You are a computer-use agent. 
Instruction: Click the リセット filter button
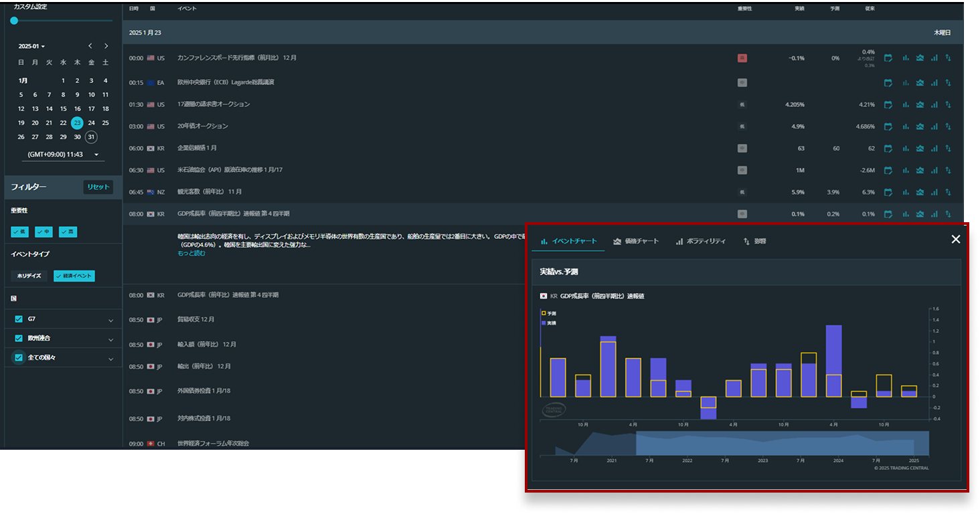(98, 187)
